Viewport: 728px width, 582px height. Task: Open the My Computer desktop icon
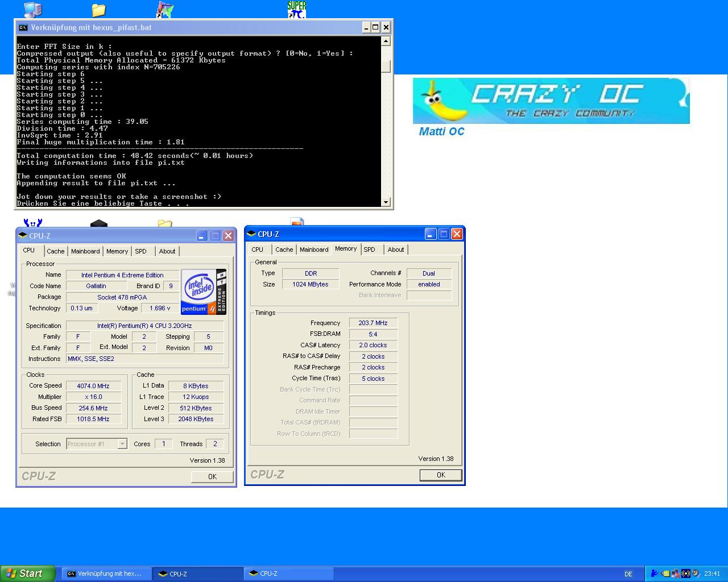32,10
